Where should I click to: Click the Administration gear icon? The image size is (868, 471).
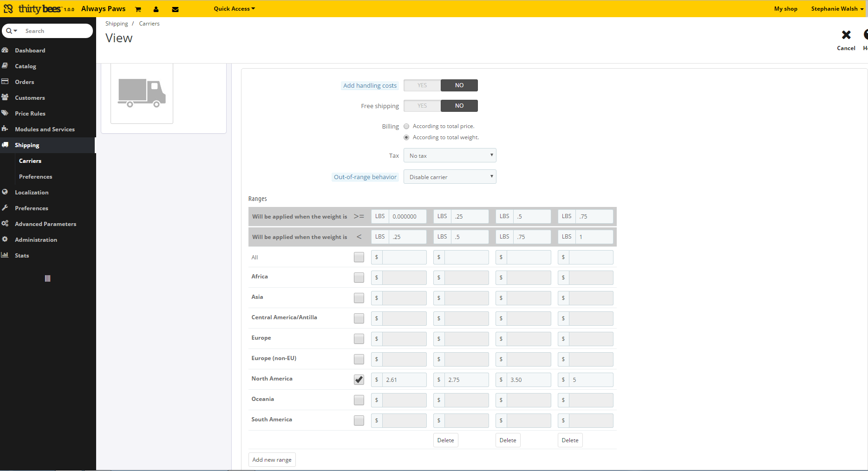5,239
